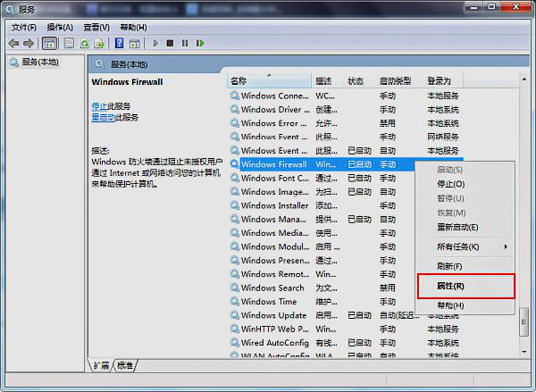Select the Windows Conne... service row
The image size is (536, 392).
[345, 96]
